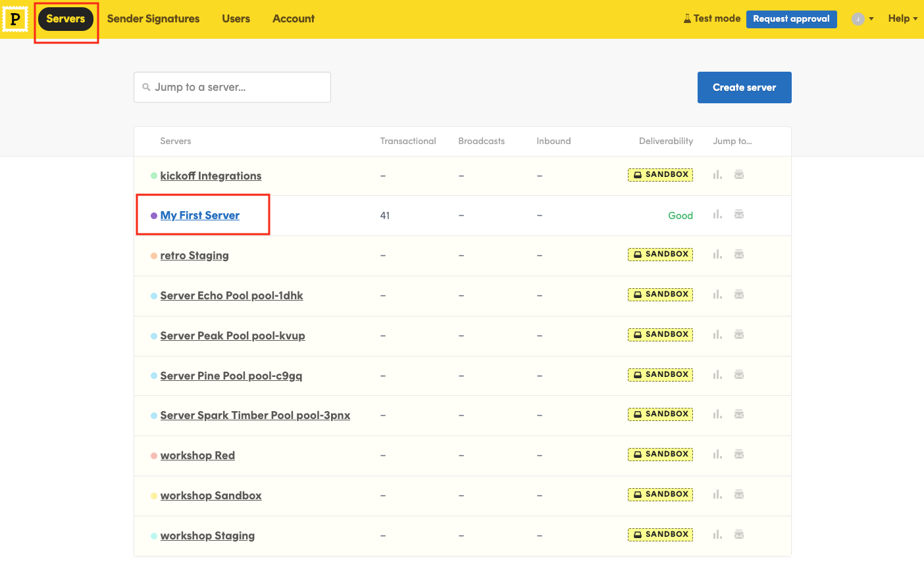The width and height of the screenshot is (924, 571).
Task: Open the My First Server link
Action: coord(200,215)
